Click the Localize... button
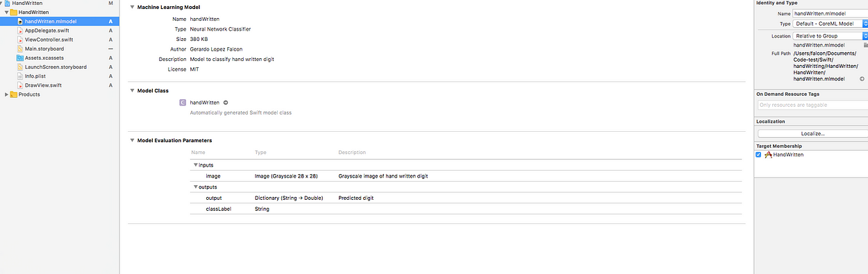This screenshot has height=274, width=868. coord(812,133)
